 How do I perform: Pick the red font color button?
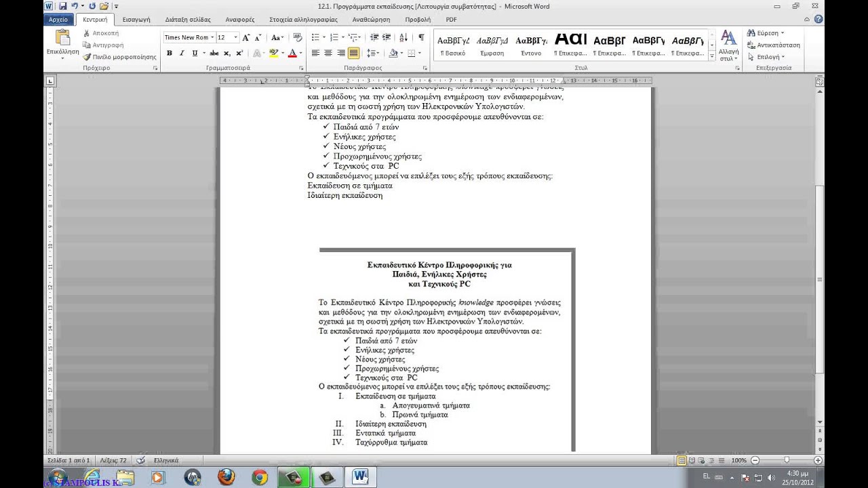click(292, 53)
